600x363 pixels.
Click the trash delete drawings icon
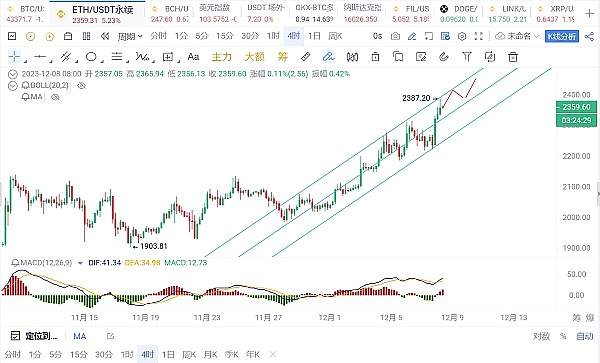click(x=513, y=57)
